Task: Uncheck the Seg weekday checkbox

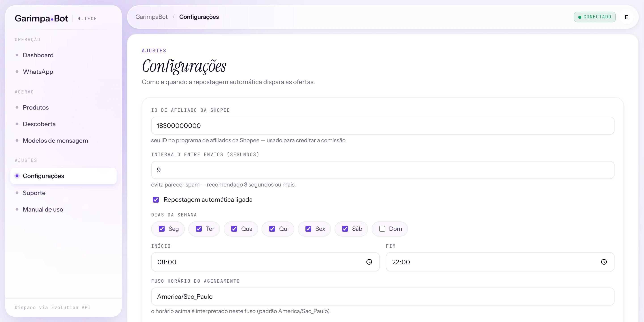Action: (162, 229)
